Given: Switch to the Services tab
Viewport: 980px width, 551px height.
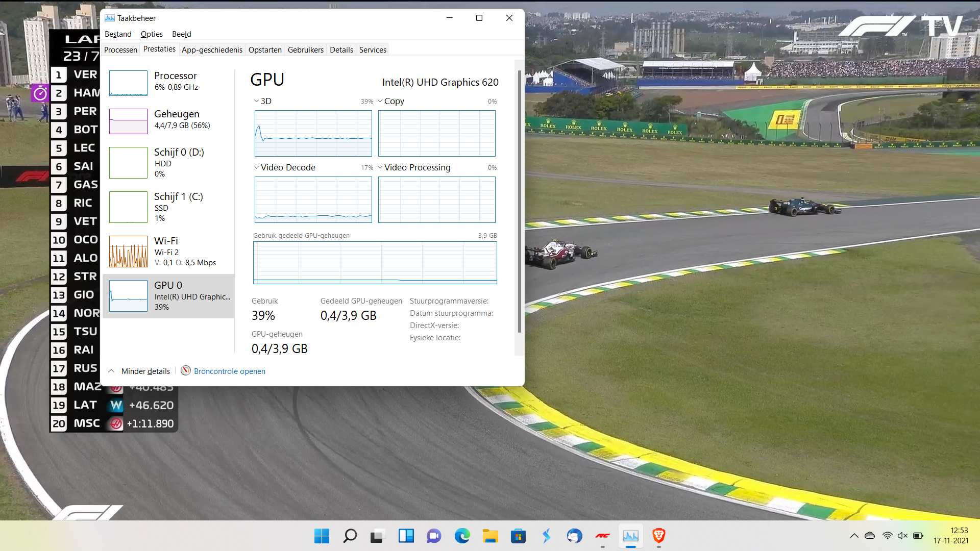Looking at the screenshot, I should coord(373,49).
